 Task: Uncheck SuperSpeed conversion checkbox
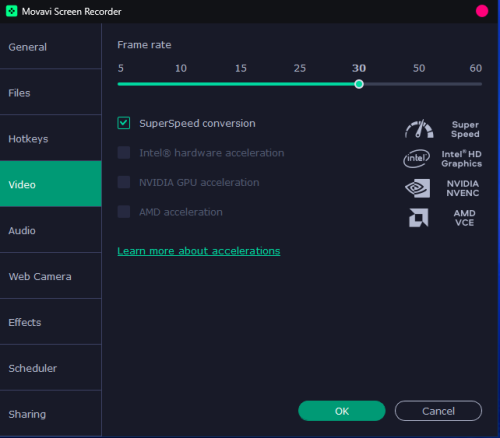click(124, 123)
